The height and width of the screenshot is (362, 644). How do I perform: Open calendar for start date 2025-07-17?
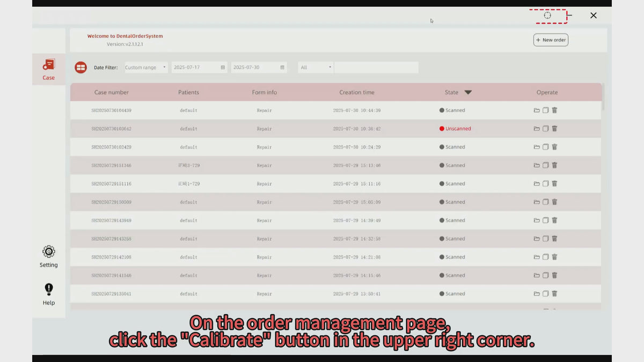[x=223, y=68]
